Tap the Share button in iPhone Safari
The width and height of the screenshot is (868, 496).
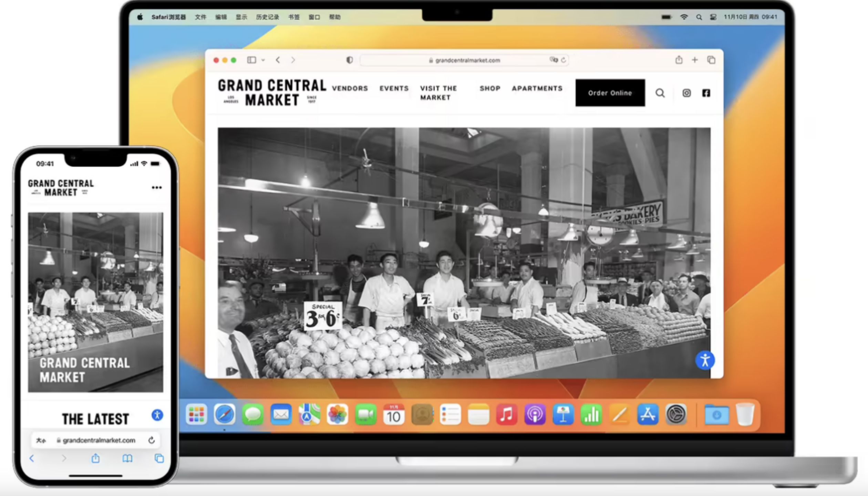(x=95, y=458)
